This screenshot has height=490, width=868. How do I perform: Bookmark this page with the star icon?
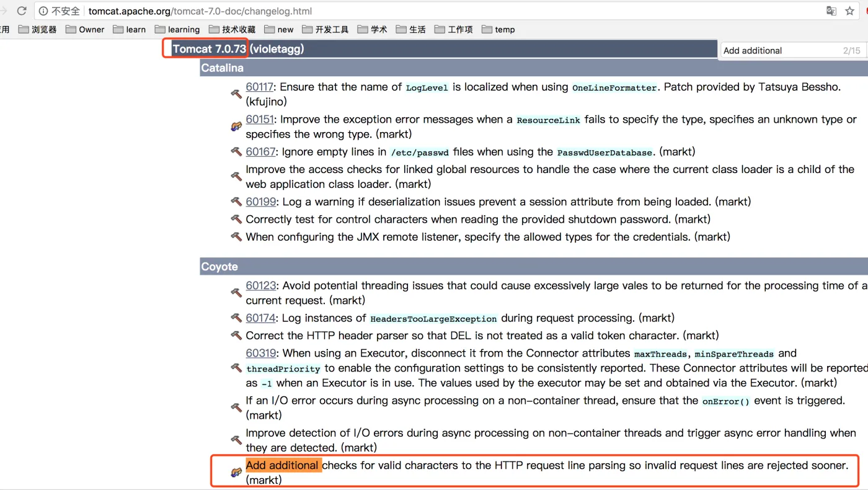tap(849, 11)
